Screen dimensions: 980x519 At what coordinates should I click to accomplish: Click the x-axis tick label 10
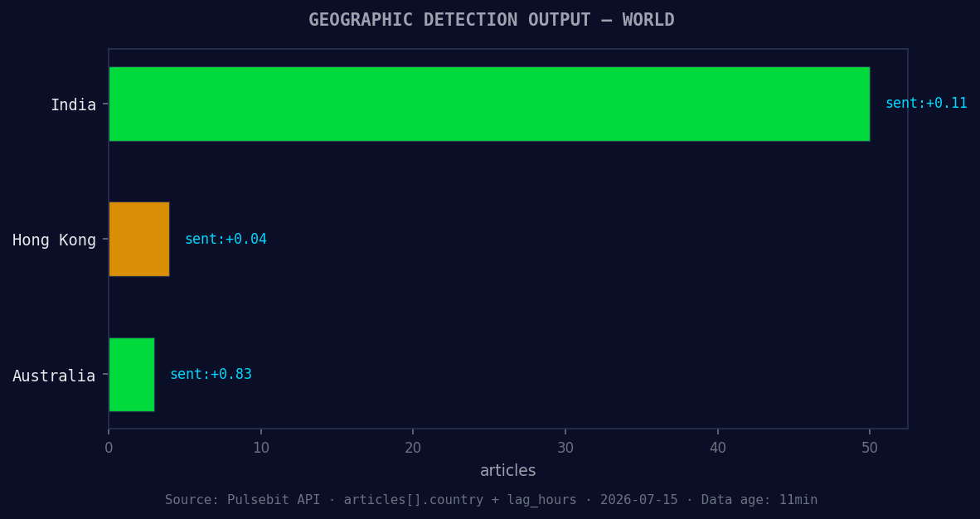260,448
